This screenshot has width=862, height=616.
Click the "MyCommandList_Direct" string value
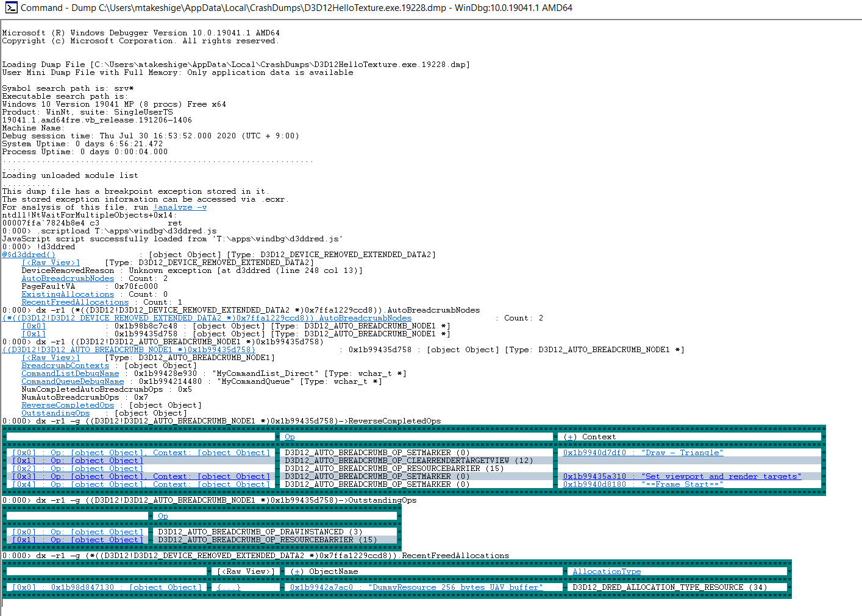click(x=265, y=373)
